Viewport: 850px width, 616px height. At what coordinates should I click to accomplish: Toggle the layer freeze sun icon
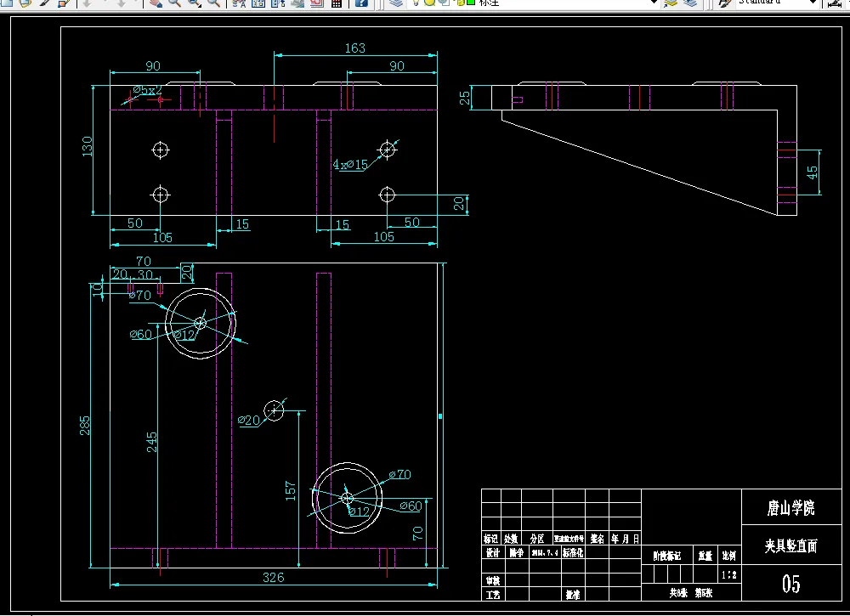[x=429, y=3]
